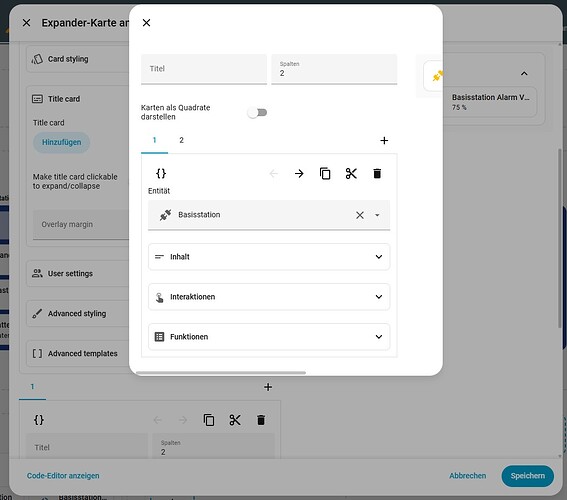Expand User settings section in background dialog
The width and height of the screenshot is (567, 500).
[77, 274]
